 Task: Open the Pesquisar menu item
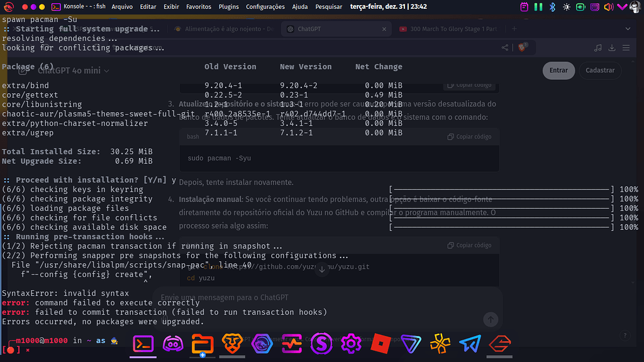point(328,6)
